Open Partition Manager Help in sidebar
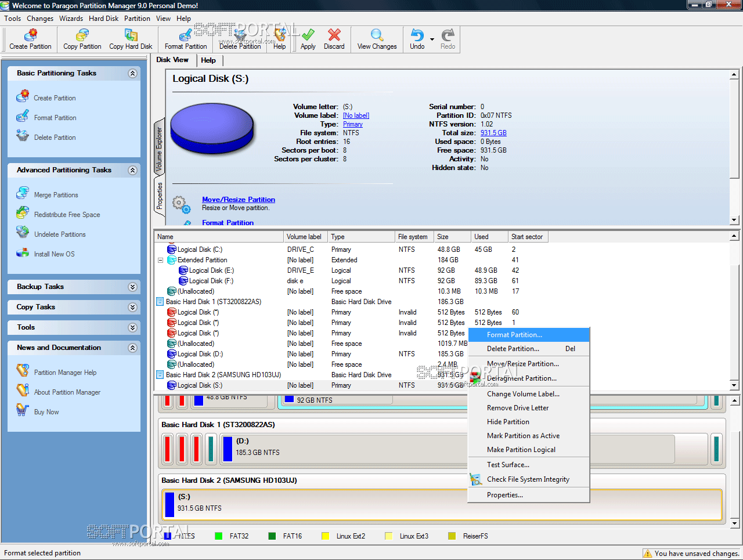 tap(65, 373)
